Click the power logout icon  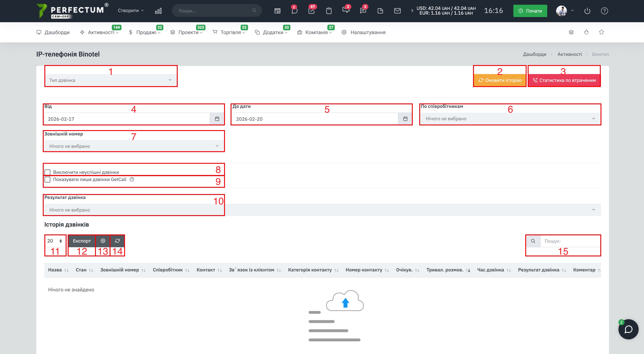tap(587, 11)
